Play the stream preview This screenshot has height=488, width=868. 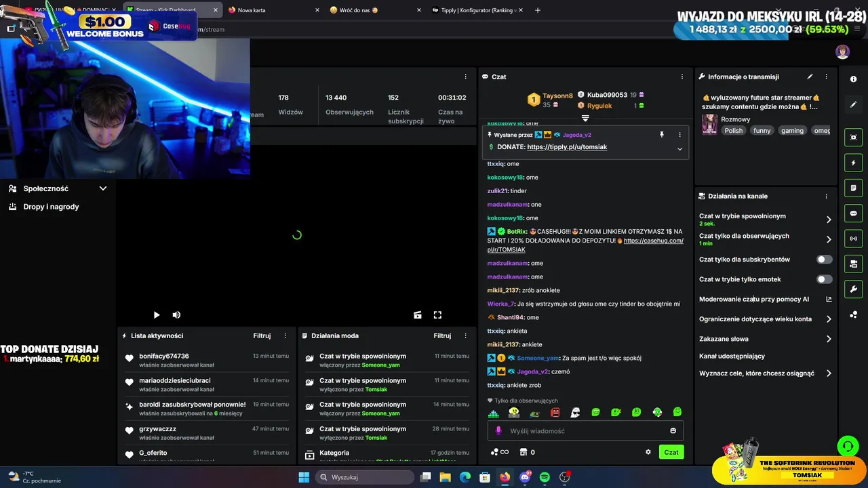pyautogui.click(x=157, y=314)
